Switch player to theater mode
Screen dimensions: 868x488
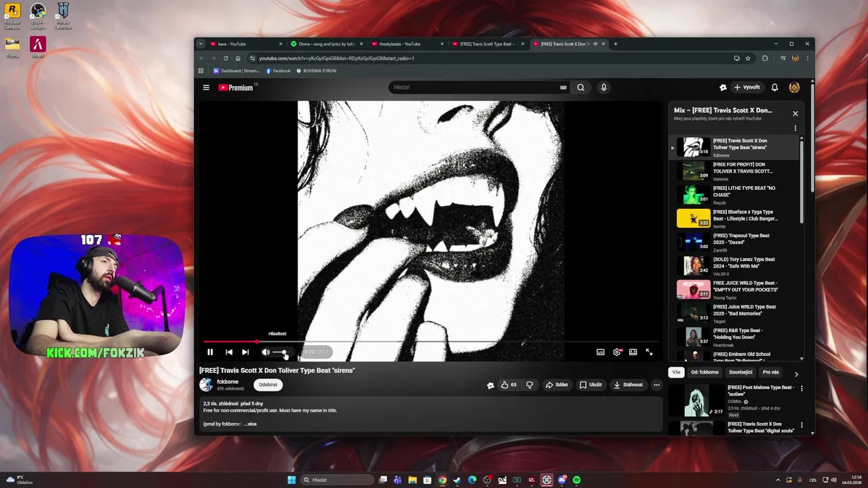click(x=633, y=352)
